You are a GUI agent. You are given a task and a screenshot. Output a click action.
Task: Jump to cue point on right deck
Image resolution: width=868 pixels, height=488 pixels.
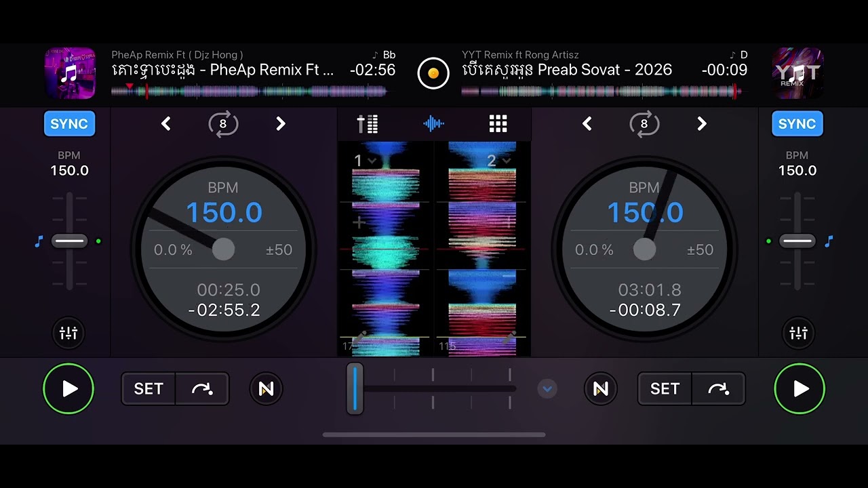pyautogui.click(x=718, y=388)
